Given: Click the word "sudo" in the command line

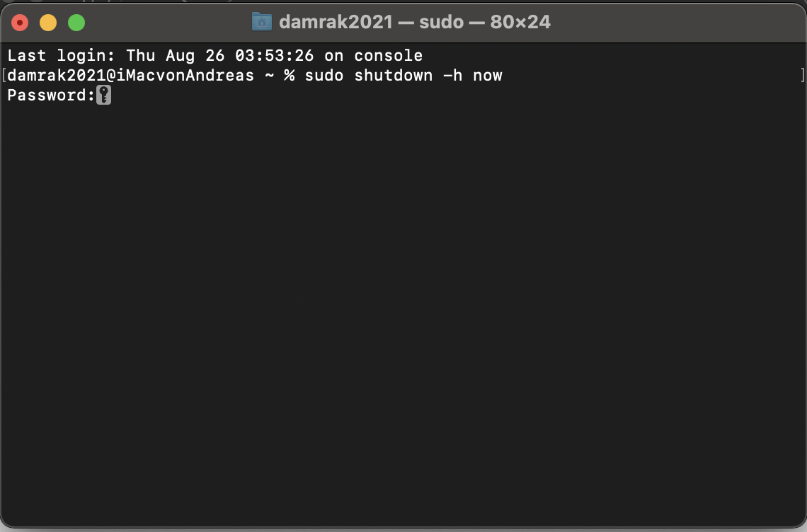Looking at the screenshot, I should tap(324, 76).
